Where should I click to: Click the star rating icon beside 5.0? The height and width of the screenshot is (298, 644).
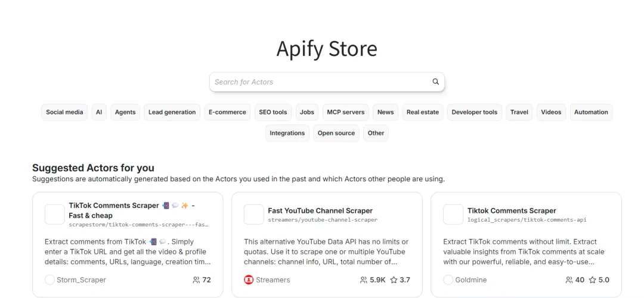592,280
